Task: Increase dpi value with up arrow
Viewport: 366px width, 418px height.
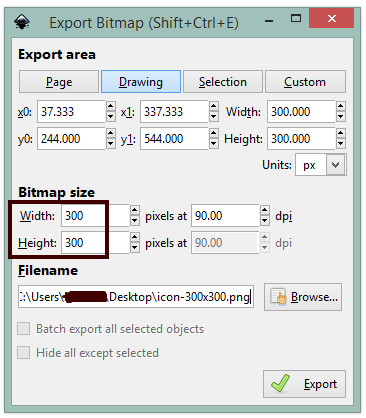Action: [x=264, y=210]
